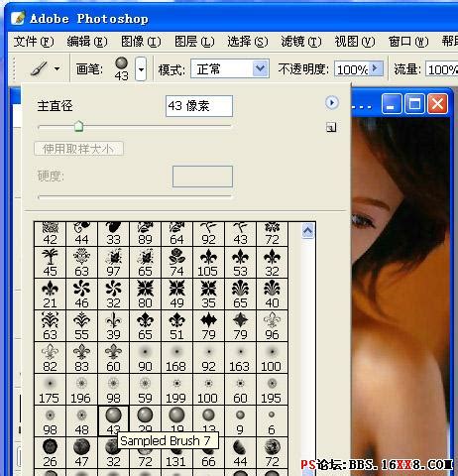Choose the soft round brush sized 168

coord(176,358)
